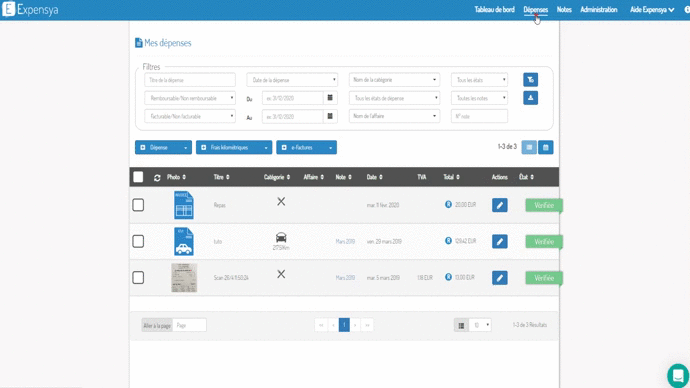Open the Du date calendar picker icon

tap(330, 98)
